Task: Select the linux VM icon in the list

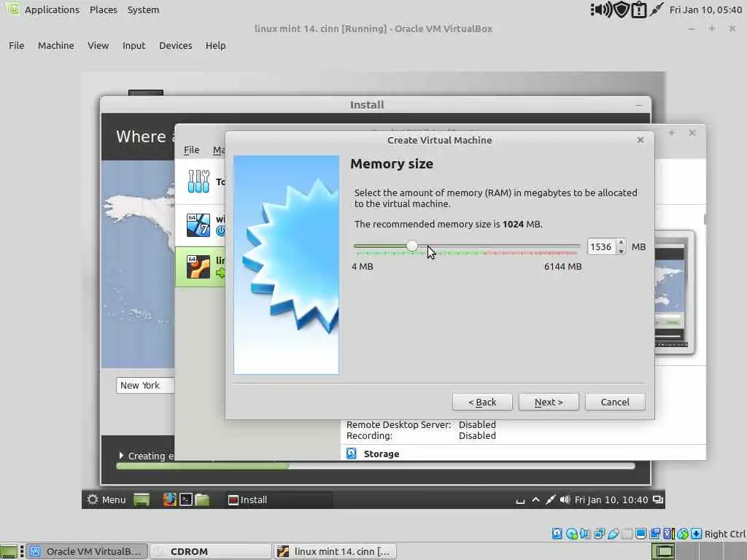Action: pos(198,266)
